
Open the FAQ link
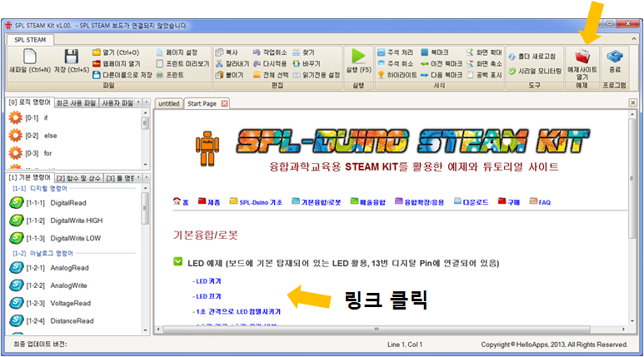(540, 201)
